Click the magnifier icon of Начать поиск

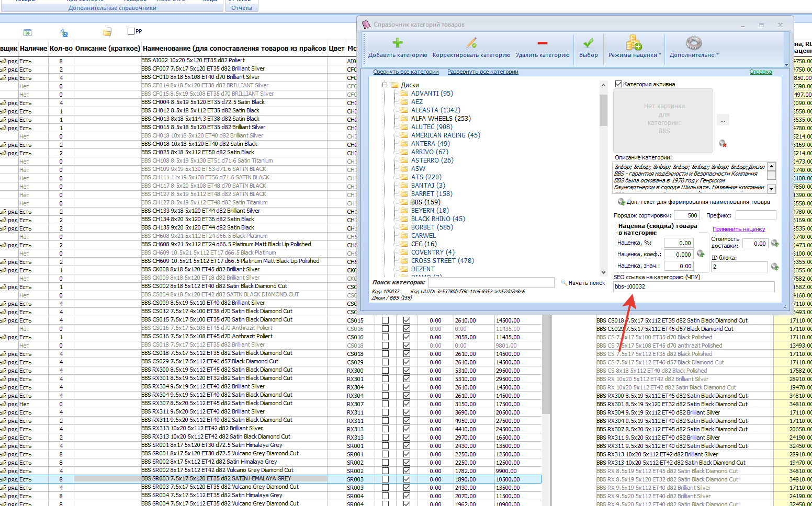pyautogui.click(x=563, y=283)
